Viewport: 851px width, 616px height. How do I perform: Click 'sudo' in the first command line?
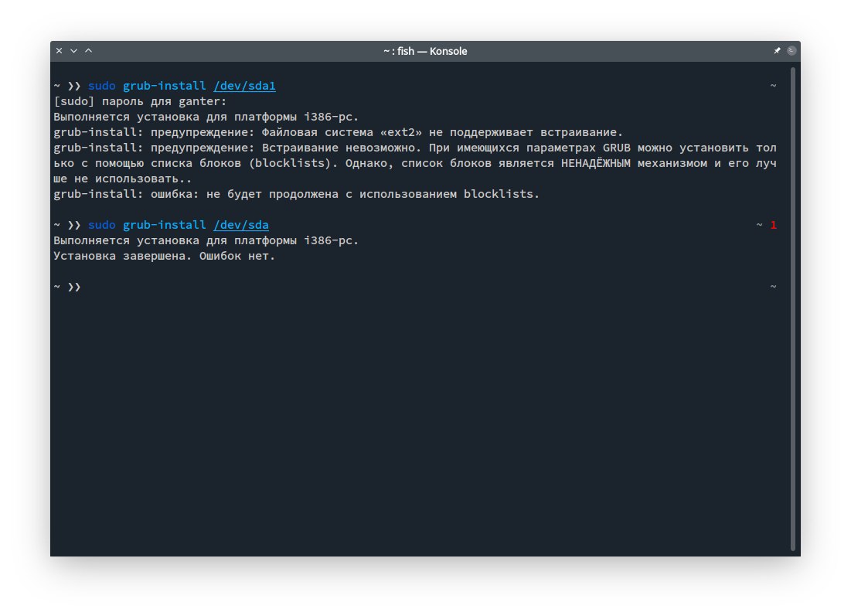tap(101, 86)
